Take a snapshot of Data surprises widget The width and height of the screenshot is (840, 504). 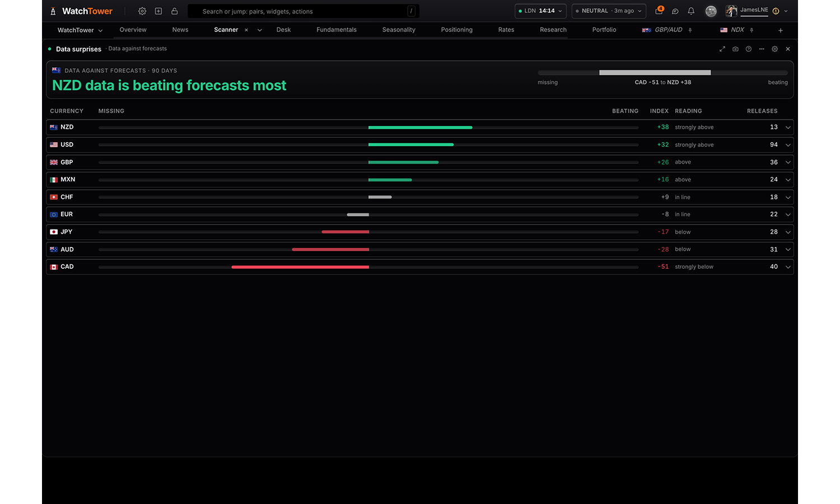735,49
